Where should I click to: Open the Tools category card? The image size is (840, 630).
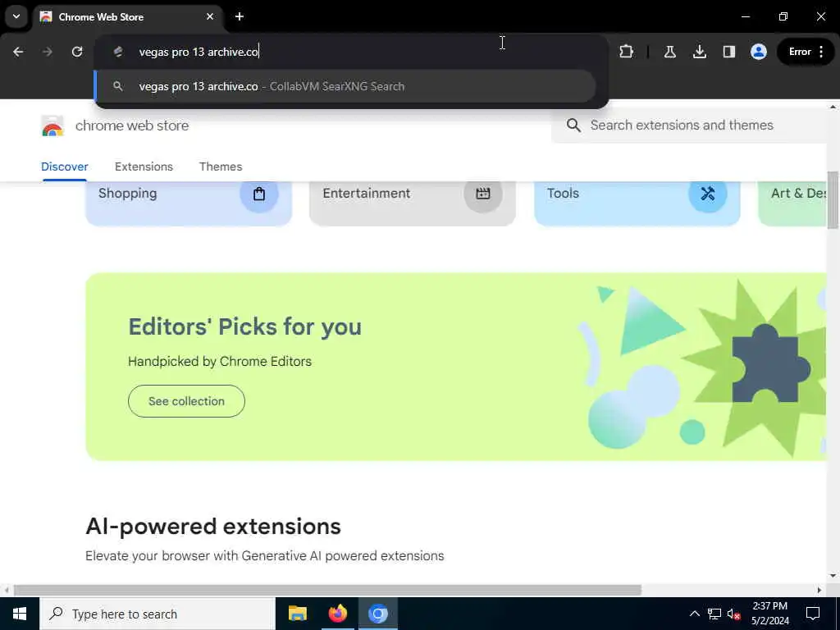[637, 203]
